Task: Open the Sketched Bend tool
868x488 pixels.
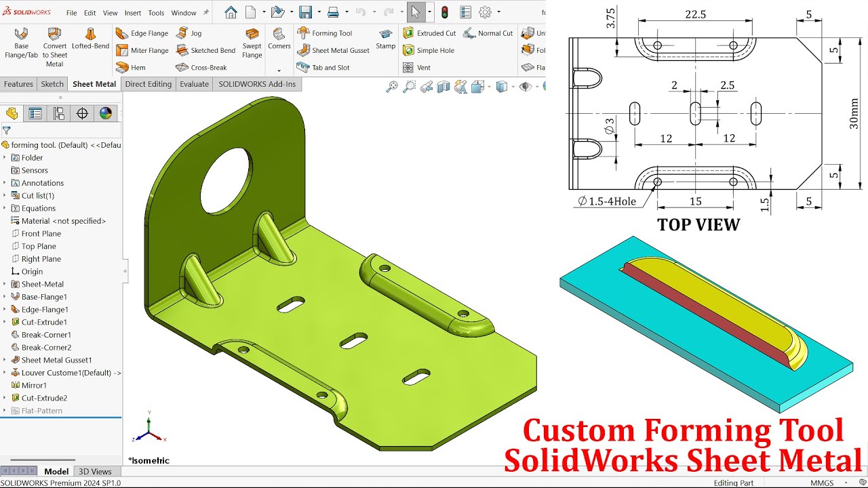Action: pyautogui.click(x=205, y=50)
